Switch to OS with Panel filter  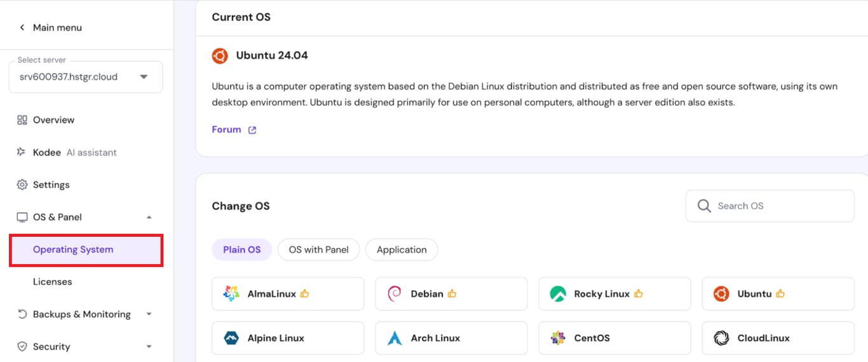click(318, 250)
